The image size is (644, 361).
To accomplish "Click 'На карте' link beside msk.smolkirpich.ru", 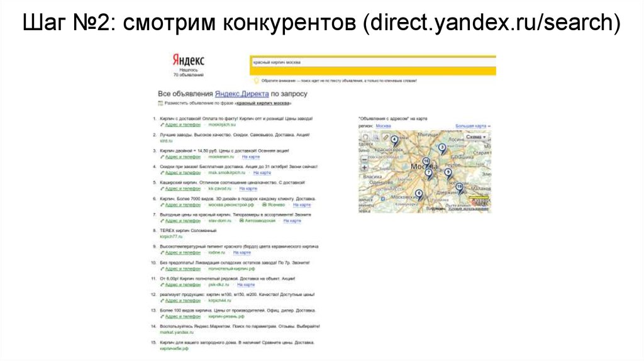I will click(x=262, y=173).
